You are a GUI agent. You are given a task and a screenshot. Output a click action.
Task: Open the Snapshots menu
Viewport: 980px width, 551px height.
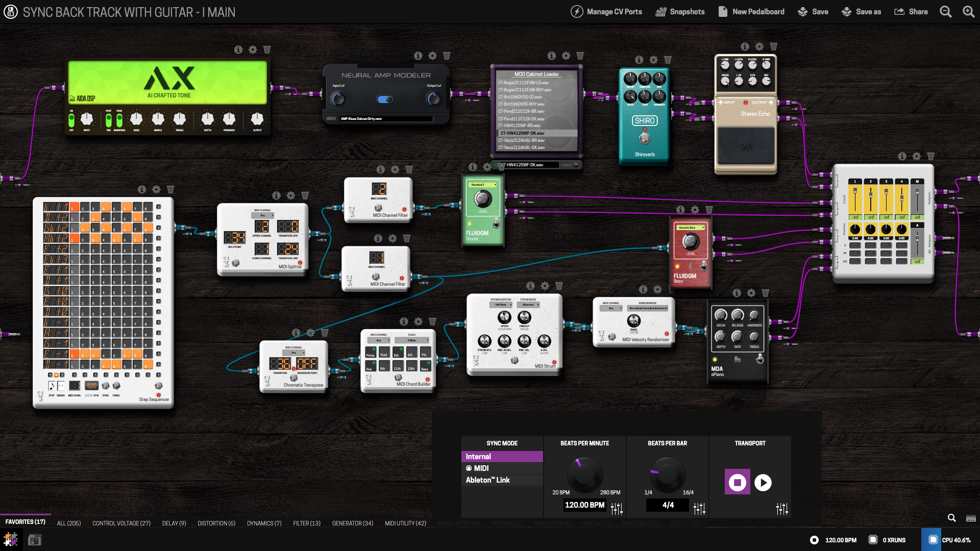pyautogui.click(x=680, y=12)
